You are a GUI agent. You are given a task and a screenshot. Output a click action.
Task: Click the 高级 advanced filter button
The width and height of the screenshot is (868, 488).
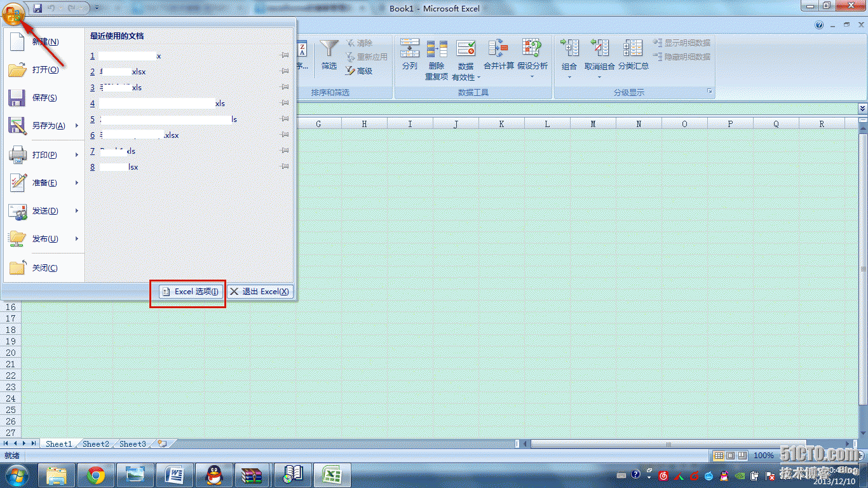click(x=360, y=71)
